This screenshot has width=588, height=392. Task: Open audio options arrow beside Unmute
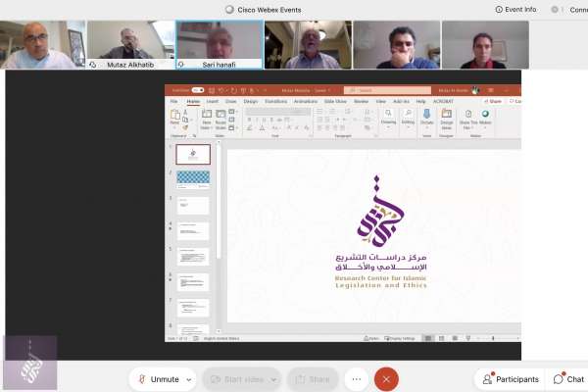click(x=189, y=379)
